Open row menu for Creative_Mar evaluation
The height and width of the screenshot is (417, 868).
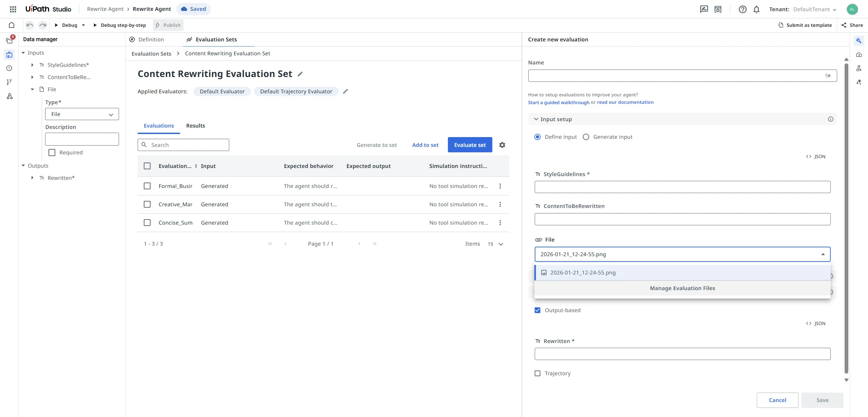click(x=500, y=204)
